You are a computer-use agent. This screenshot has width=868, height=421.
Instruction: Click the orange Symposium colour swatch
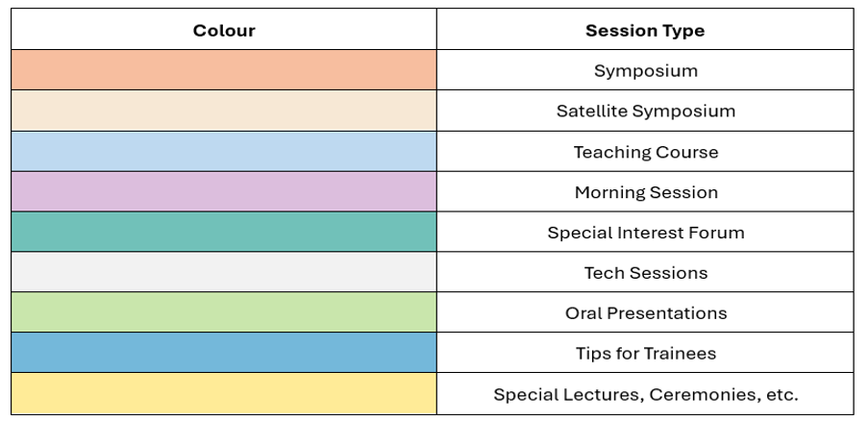[x=224, y=70]
